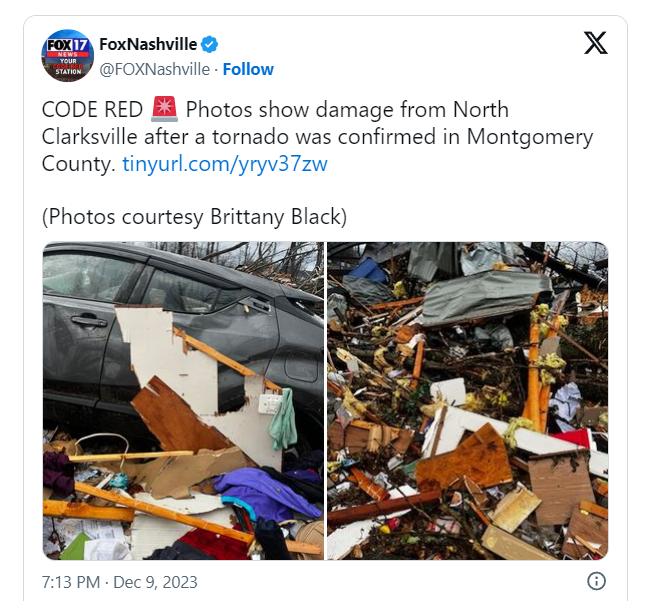Open the FOX 17 News profile avatar
Image resolution: width=661 pixels, height=601 pixels.
tap(67, 55)
